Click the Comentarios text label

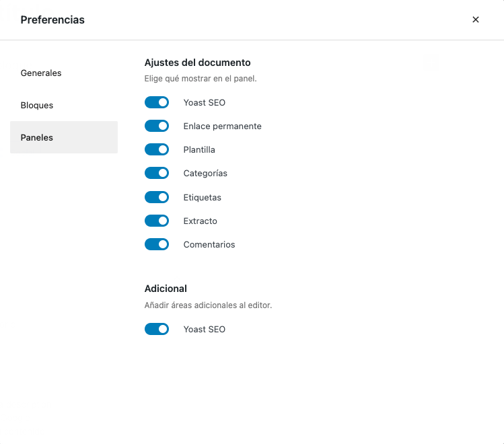(x=209, y=245)
